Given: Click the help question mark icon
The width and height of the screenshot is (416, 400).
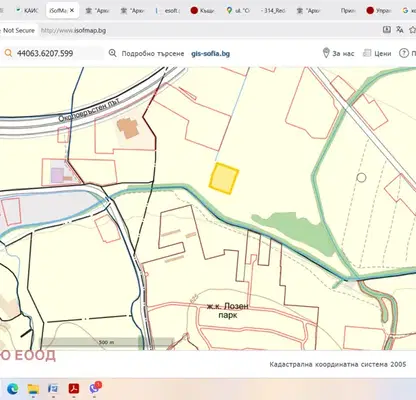Looking at the screenshot, I should [404, 53].
